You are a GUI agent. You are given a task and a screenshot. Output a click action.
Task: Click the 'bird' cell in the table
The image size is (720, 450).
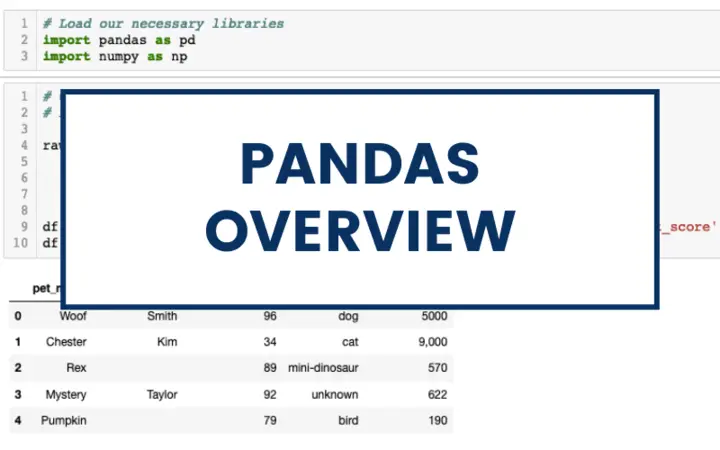coord(348,420)
